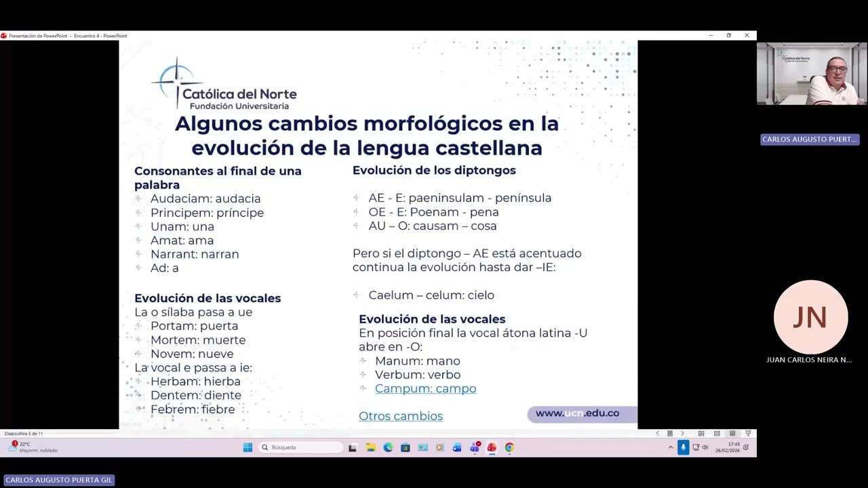Screen dimensions: 868x488
Task: Click the bottom-left 'CARLOS AUGUSTO PUERTA GIL' label
Action: (x=58, y=480)
